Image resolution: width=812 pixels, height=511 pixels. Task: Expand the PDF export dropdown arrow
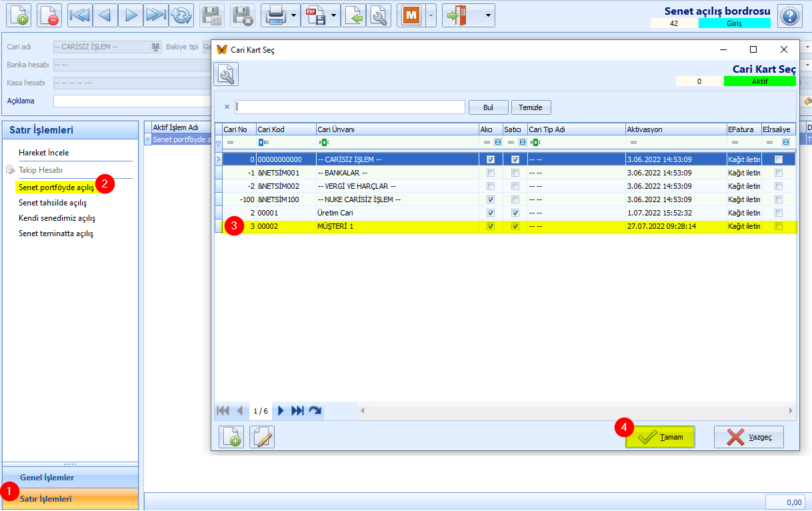click(x=334, y=15)
